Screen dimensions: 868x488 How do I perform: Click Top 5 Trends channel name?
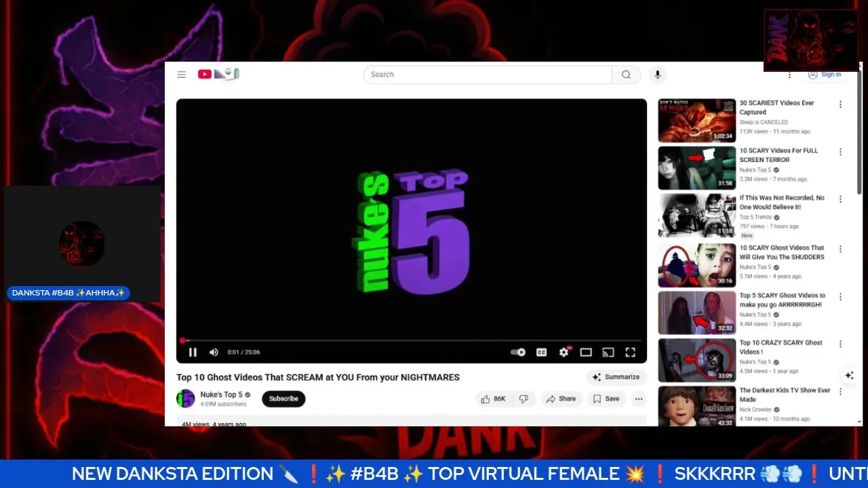(755, 218)
